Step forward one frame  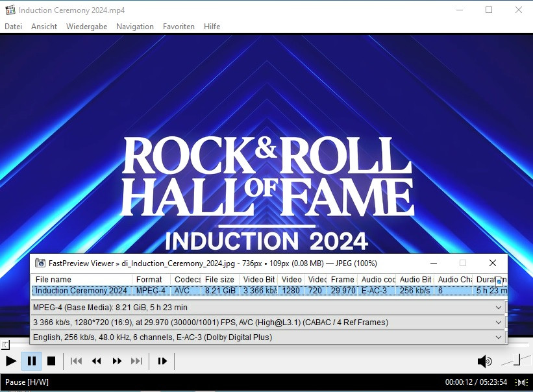(162, 361)
